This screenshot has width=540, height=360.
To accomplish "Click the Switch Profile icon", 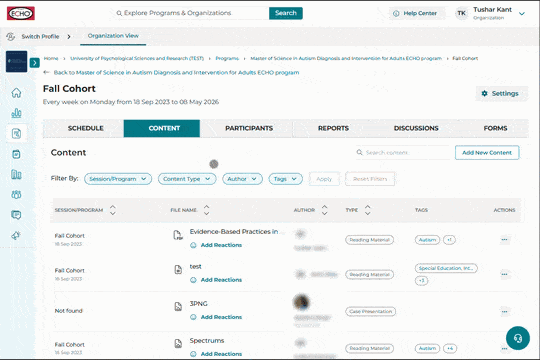I will pyautogui.click(x=11, y=36).
